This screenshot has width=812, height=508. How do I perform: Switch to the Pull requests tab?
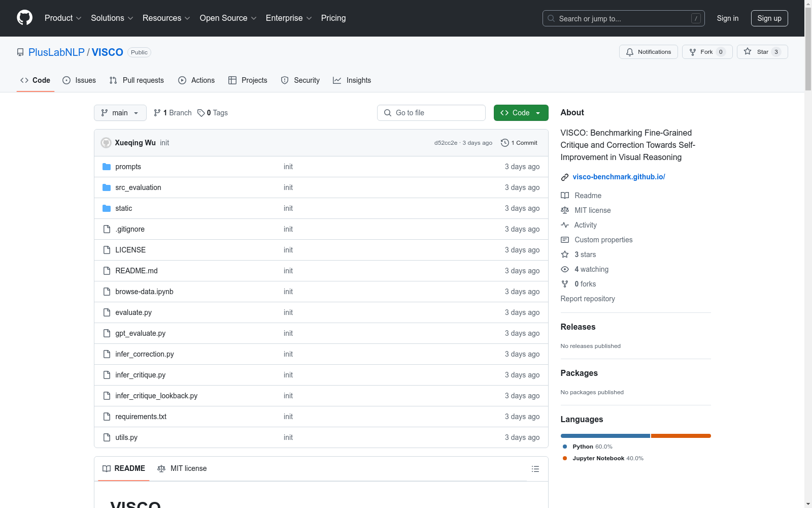coord(137,80)
